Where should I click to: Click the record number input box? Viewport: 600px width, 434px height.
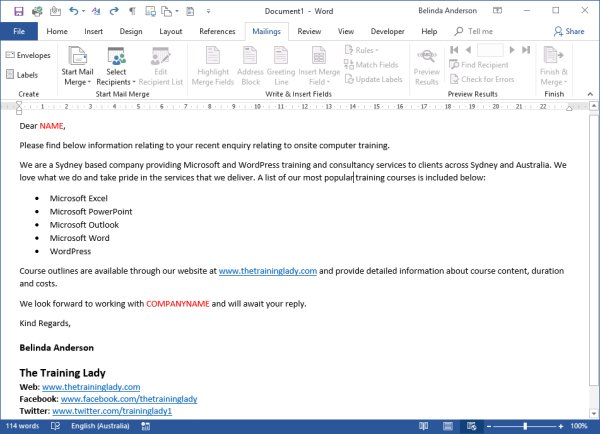[490, 50]
